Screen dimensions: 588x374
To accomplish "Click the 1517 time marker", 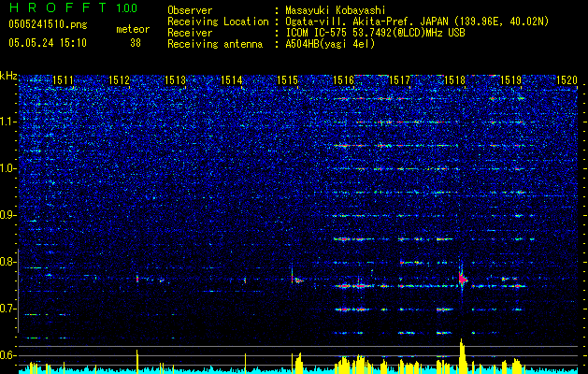I will (x=399, y=79).
